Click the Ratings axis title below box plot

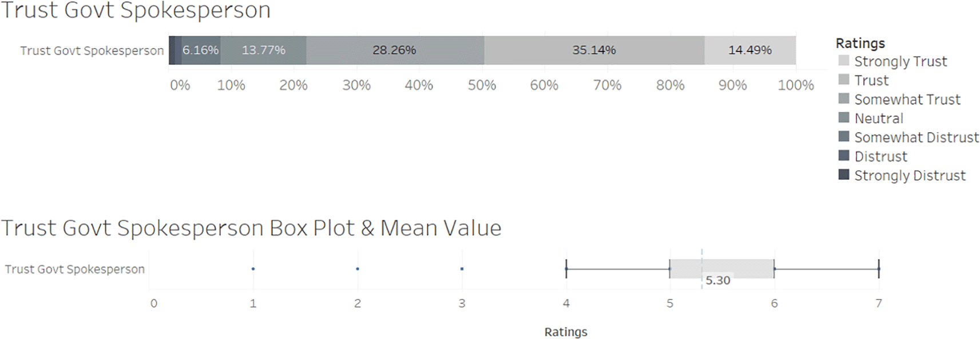[565, 332]
